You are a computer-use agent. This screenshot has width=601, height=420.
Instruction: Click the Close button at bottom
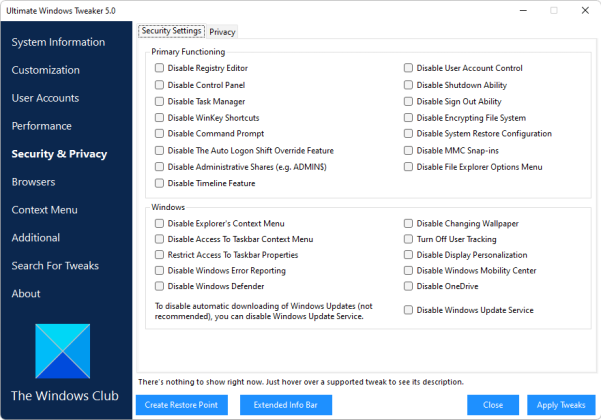[x=493, y=405]
